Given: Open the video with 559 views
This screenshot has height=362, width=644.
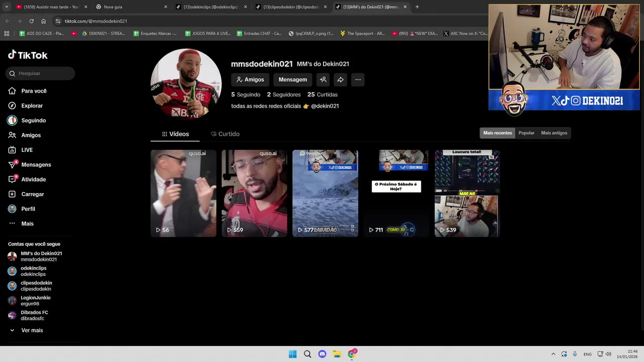Looking at the screenshot, I should click(254, 194).
